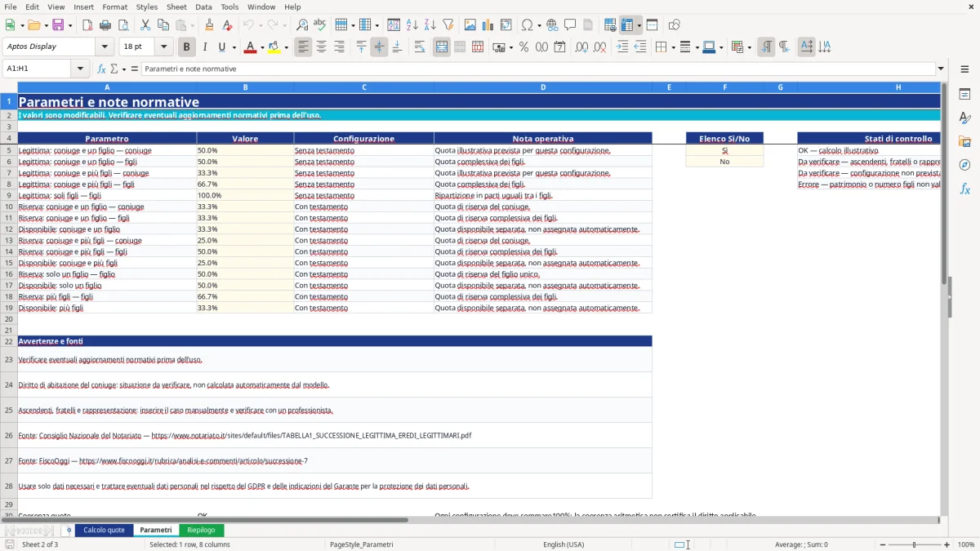Apply the AutoFilter funnel icon
Image resolution: width=980 pixels, height=551 pixels.
point(448,25)
